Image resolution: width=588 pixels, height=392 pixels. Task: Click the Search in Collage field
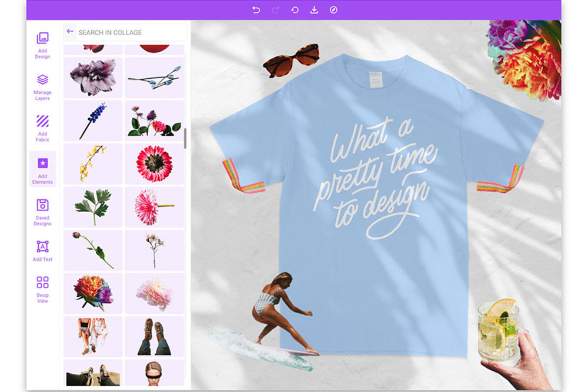(129, 32)
